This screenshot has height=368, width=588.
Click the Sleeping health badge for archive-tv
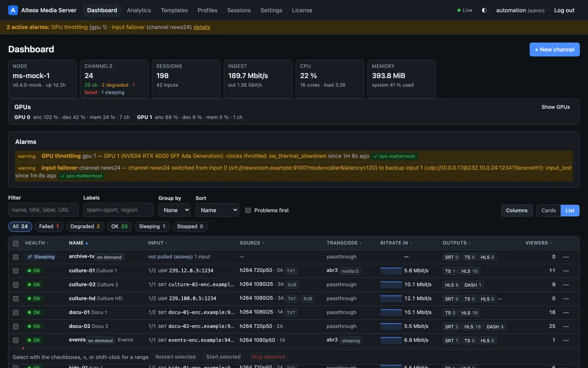click(x=41, y=257)
